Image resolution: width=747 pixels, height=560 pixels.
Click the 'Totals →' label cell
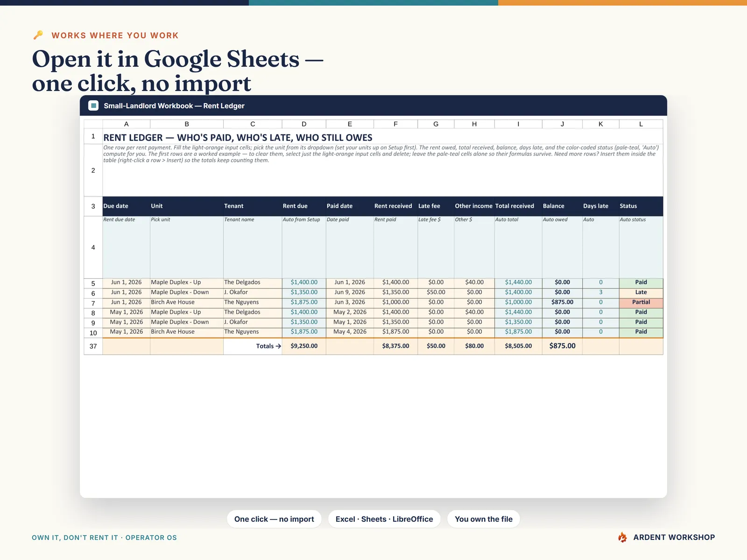pyautogui.click(x=253, y=346)
